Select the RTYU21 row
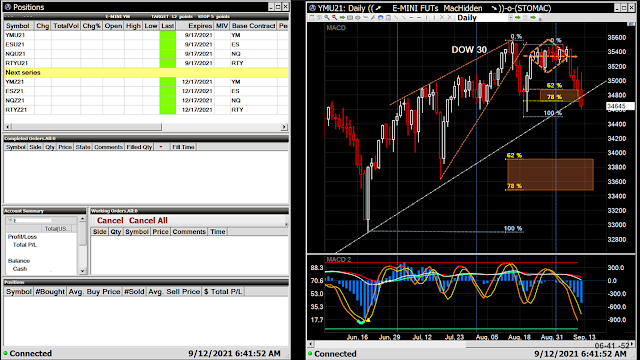This screenshot has width=640, height=360. click(x=146, y=63)
